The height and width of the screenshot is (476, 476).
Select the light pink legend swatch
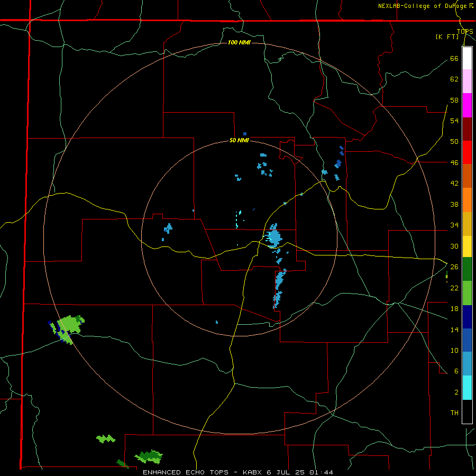coord(467,81)
